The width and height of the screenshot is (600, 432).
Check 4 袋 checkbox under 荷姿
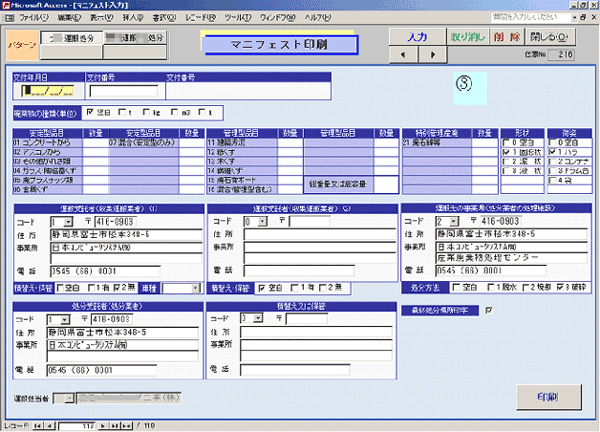552,180
